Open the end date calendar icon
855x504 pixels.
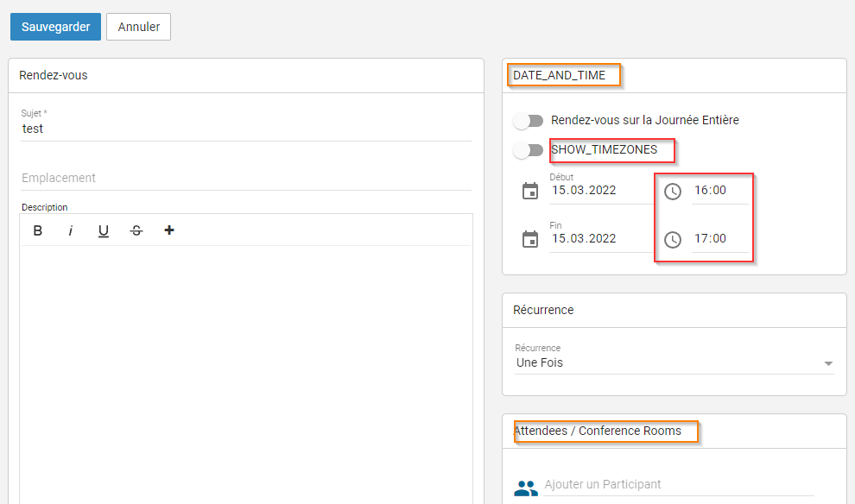coord(530,239)
